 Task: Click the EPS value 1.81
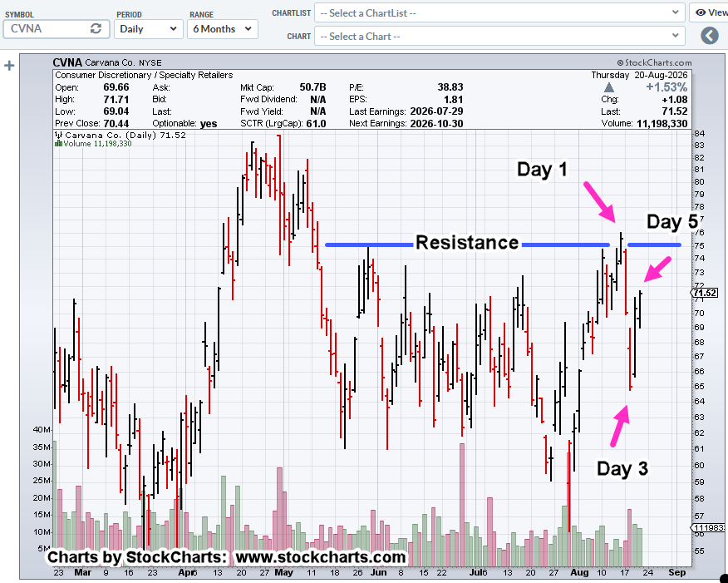[x=453, y=100]
